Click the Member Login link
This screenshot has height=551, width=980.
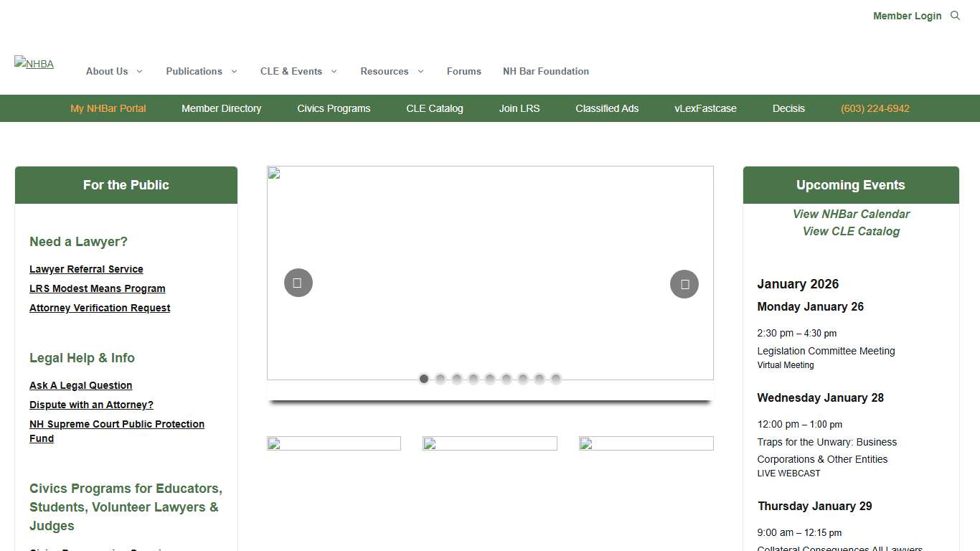[907, 16]
